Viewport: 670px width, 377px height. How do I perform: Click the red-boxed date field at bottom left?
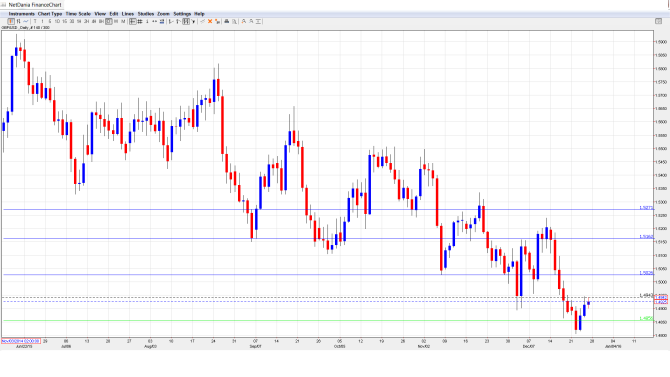pyautogui.click(x=21, y=341)
